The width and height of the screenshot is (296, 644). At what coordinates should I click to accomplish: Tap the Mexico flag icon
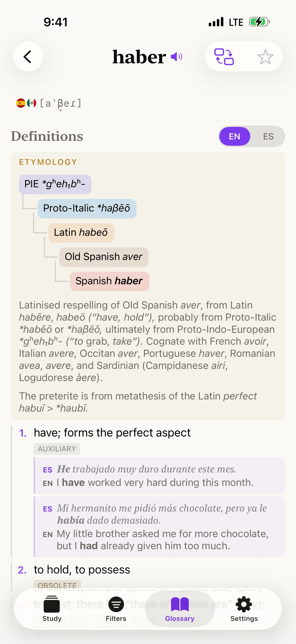point(31,103)
